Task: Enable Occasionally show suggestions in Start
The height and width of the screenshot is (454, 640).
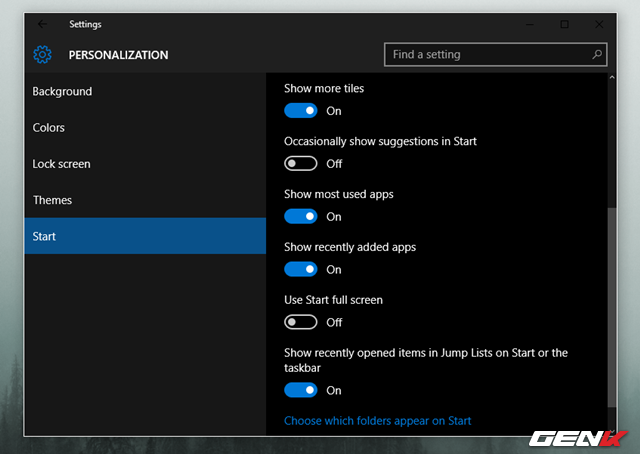Action: click(300, 163)
